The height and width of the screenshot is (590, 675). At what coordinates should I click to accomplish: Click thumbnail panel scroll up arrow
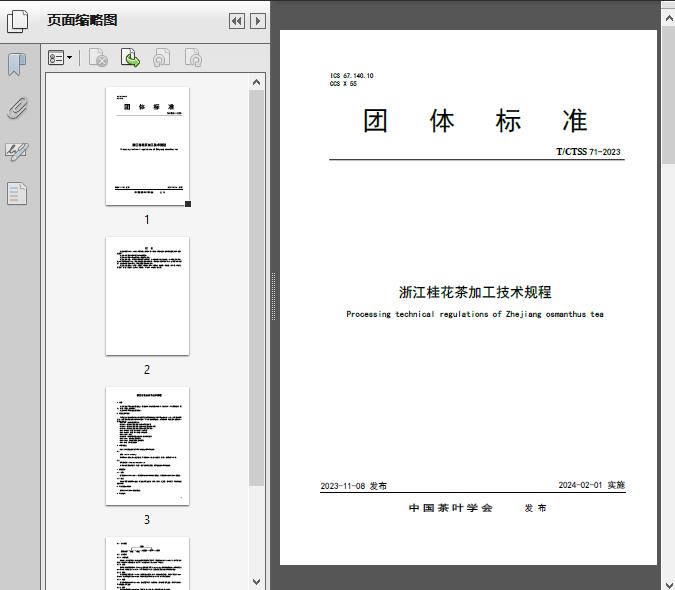click(x=257, y=82)
